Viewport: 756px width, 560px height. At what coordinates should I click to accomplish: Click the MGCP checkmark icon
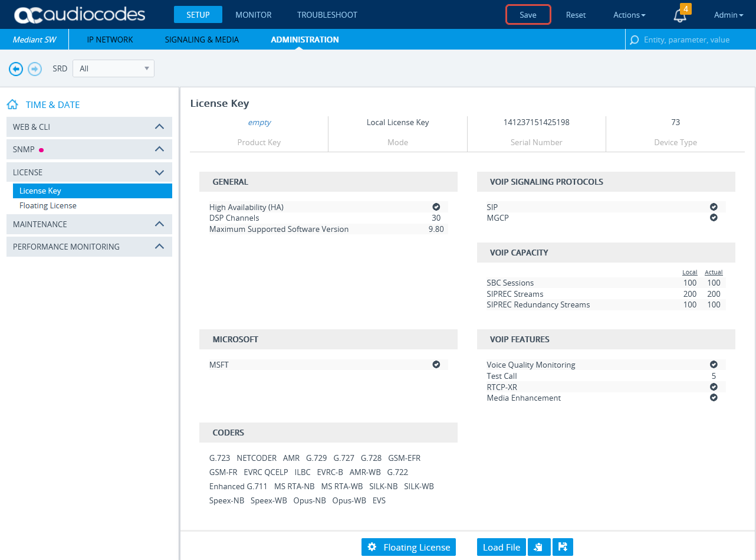pyautogui.click(x=714, y=218)
